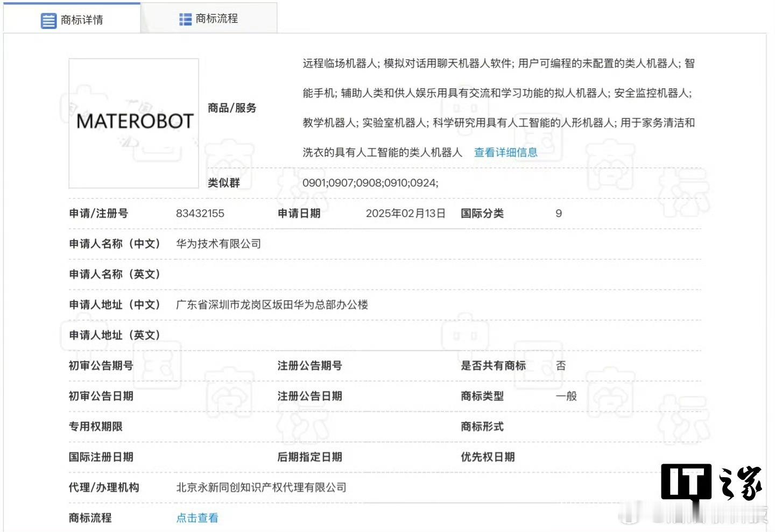Click the 专用权期限 label
This screenshot has width=775, height=532.
tap(96, 426)
